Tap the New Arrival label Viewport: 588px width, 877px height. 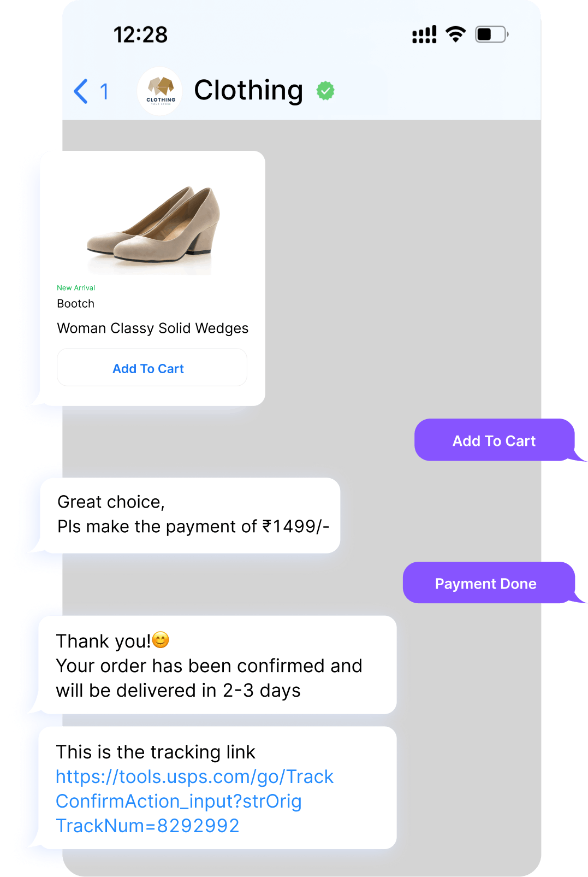point(76,288)
